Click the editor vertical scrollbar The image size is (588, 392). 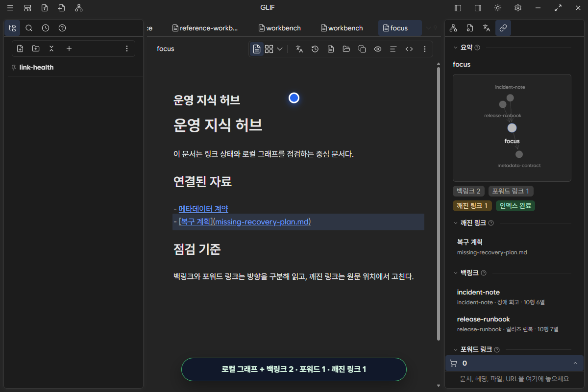[438, 204]
